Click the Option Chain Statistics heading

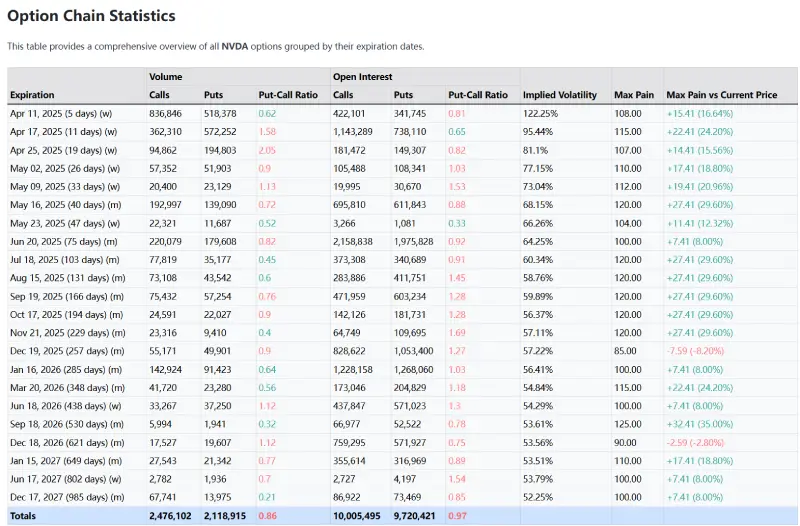[91, 17]
